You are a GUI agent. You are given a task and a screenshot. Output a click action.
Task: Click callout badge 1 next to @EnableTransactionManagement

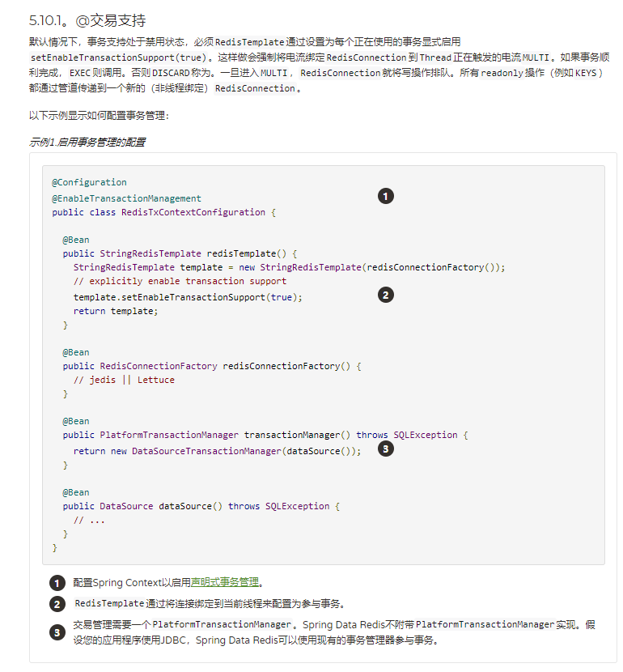[x=385, y=196]
